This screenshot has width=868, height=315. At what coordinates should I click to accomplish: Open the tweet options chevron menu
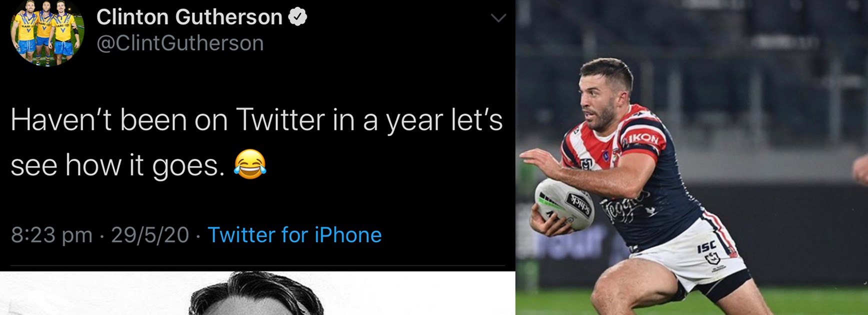click(x=498, y=18)
